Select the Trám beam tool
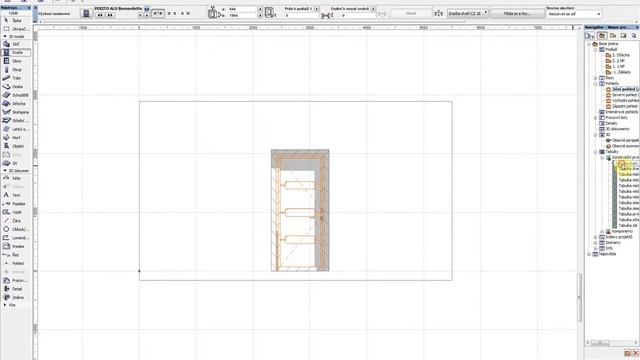 (x=16, y=78)
